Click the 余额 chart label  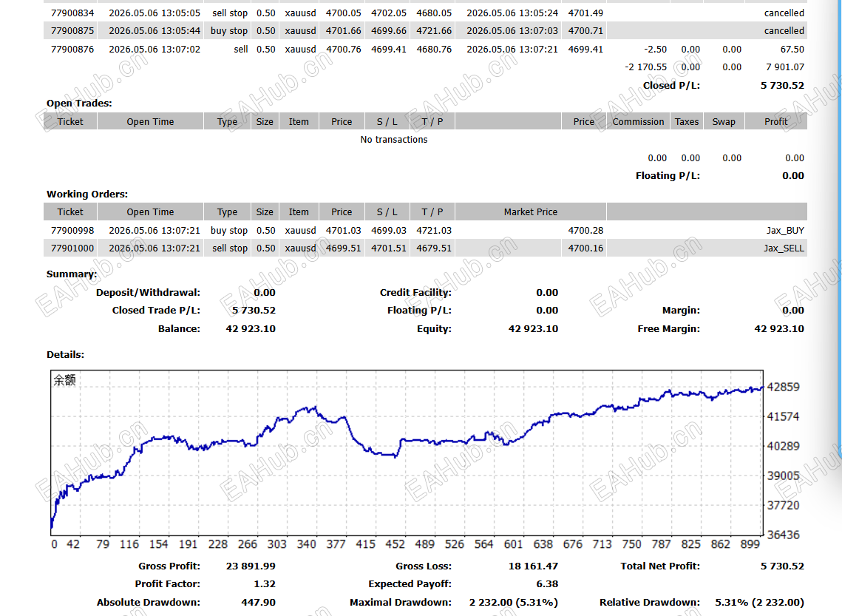tap(64, 380)
